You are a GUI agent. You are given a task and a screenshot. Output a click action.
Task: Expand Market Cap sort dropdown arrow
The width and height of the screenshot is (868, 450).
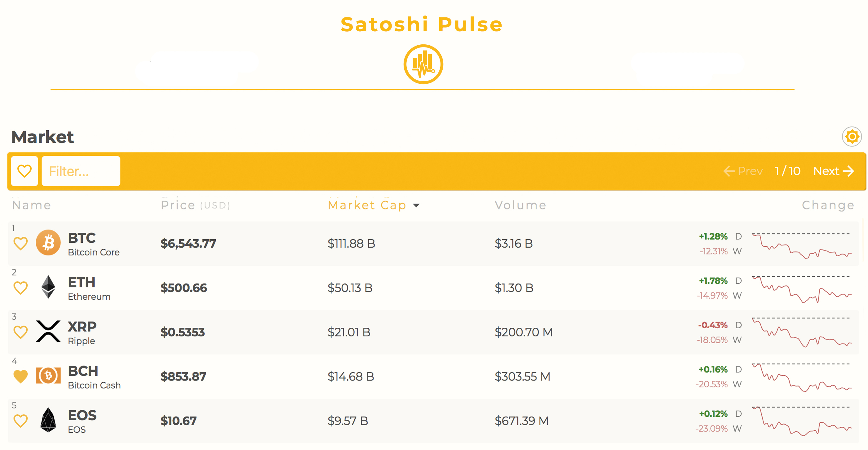click(x=416, y=205)
